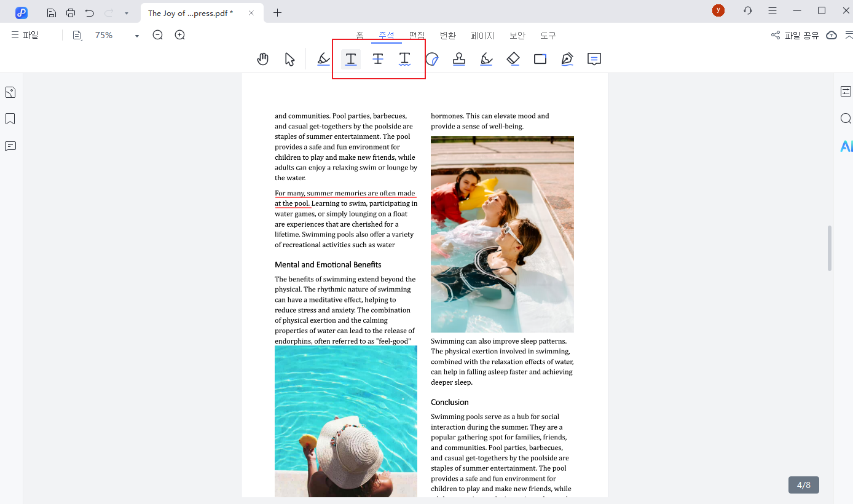The image size is (853, 504).
Task: Switch to the 홈 tab
Action: [x=360, y=36]
